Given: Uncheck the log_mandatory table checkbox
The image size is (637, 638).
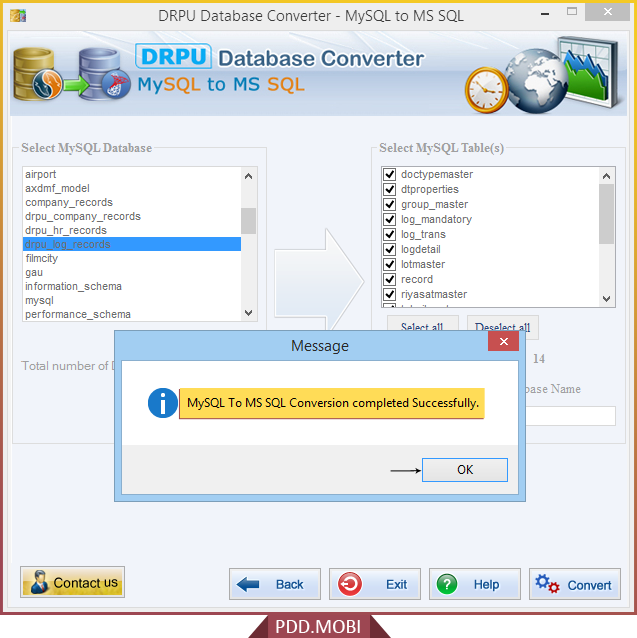Looking at the screenshot, I should (x=390, y=219).
